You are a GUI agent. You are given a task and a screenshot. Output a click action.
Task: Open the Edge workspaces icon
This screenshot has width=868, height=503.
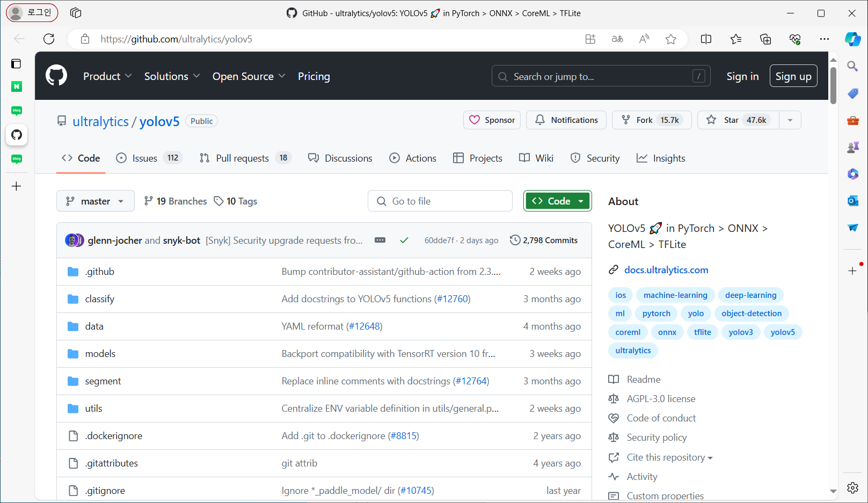tap(76, 13)
